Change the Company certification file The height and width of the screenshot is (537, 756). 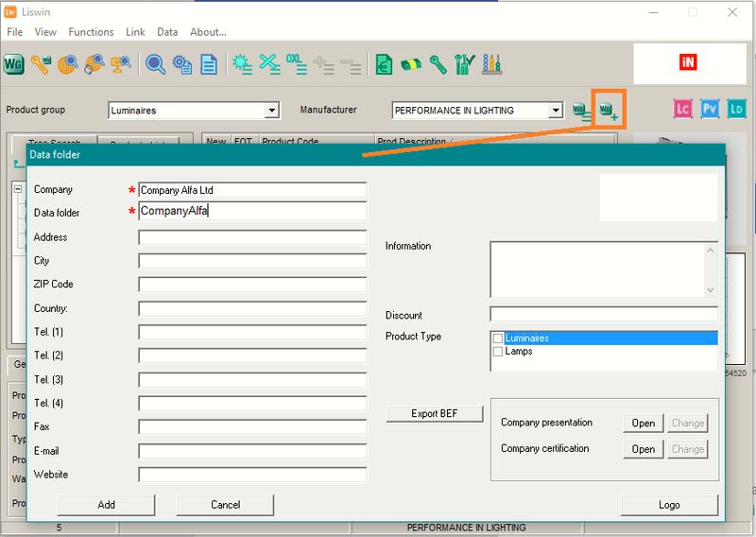[x=688, y=449]
